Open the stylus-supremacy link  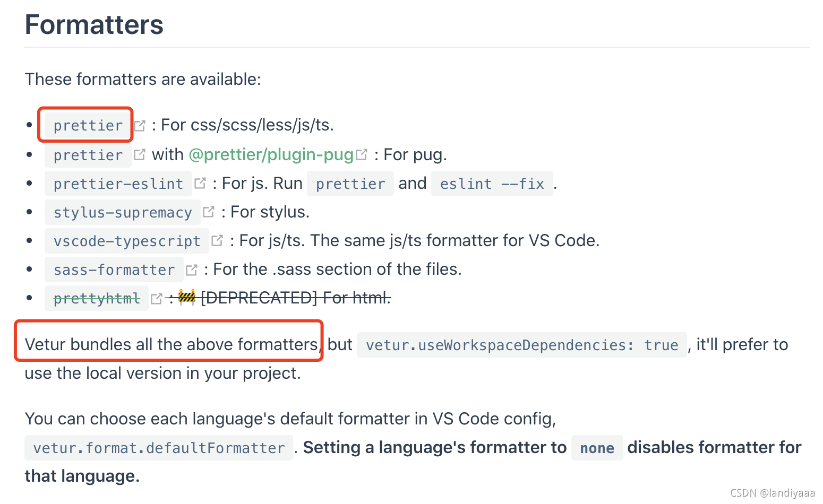pos(123,212)
